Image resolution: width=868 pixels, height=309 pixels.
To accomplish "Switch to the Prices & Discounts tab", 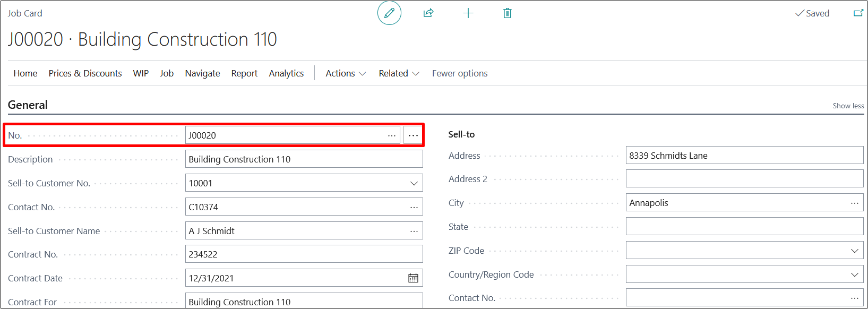I will [85, 73].
